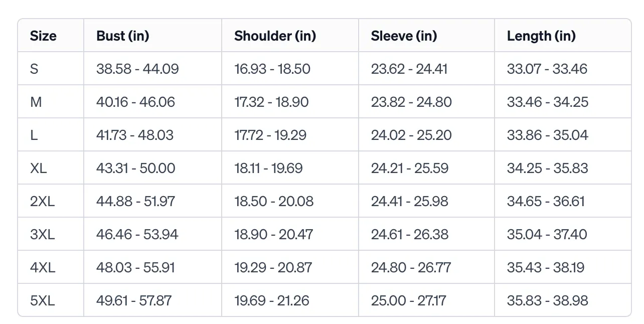This screenshot has height=324, width=644.
Task: Click length value 34.25 - 35.83
Action: tap(548, 168)
